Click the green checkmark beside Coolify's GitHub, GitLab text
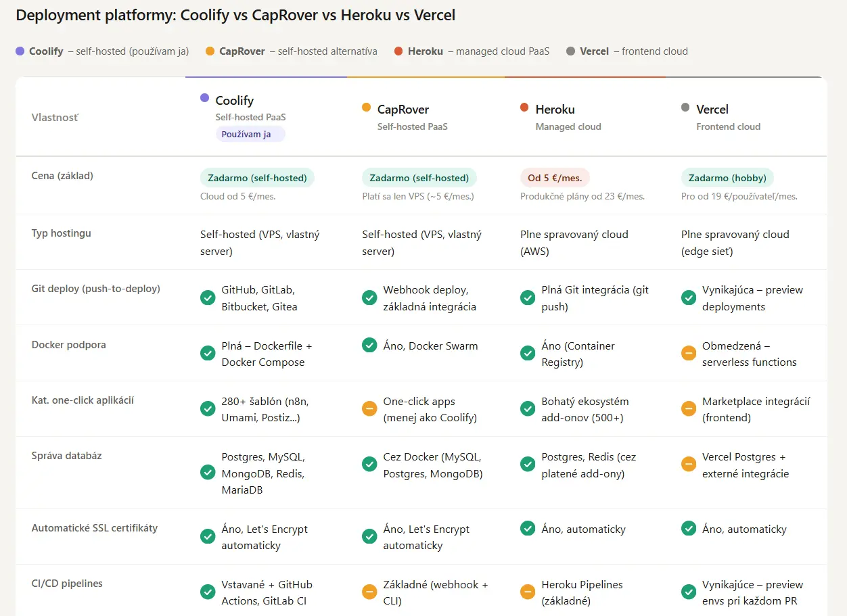This screenshot has height=616, width=847. [208, 298]
